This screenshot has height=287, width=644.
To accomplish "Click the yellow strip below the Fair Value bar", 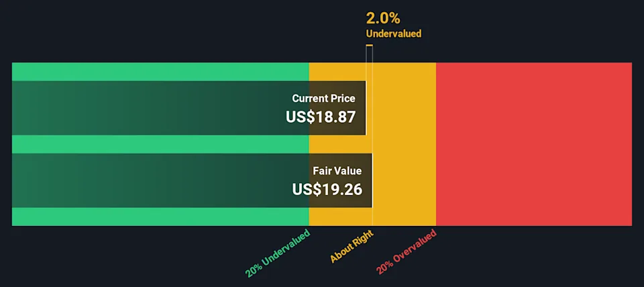I will 339,217.
